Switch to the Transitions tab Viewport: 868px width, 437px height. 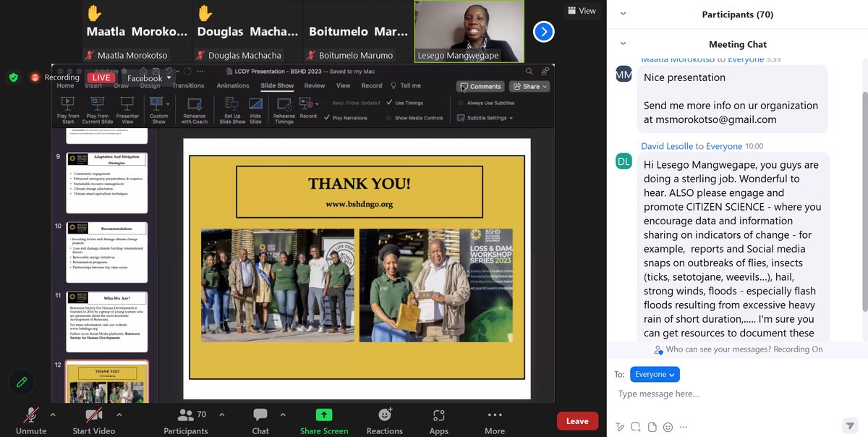188,85
